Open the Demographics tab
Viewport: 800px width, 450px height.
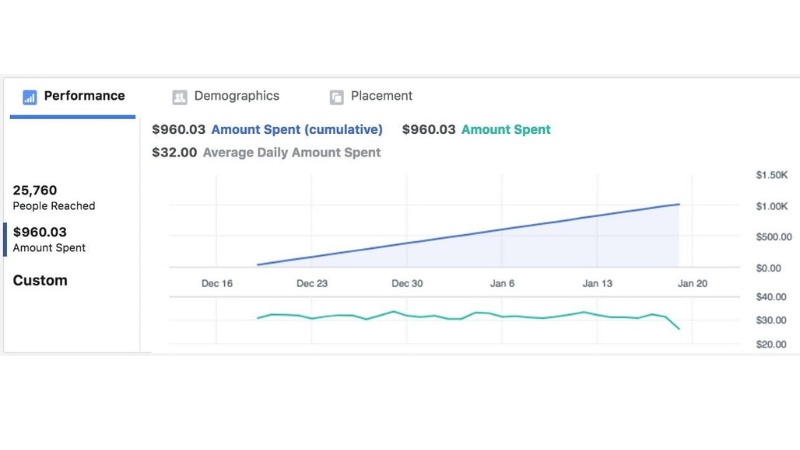click(236, 96)
